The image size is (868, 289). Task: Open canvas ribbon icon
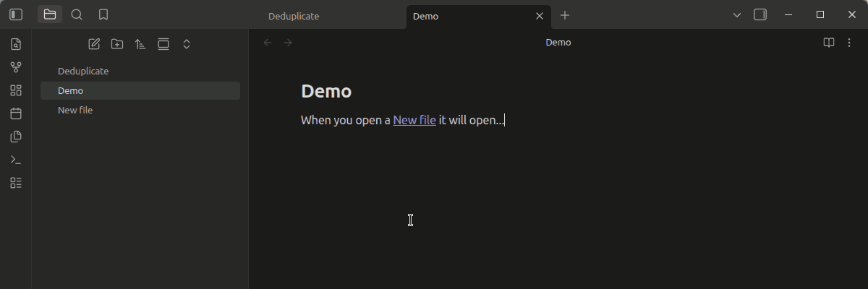(16, 90)
